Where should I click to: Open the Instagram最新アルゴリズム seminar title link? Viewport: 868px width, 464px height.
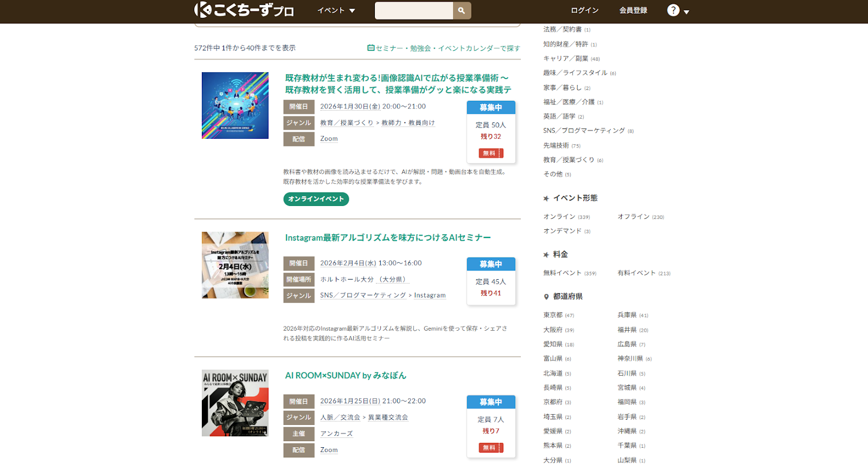387,237
